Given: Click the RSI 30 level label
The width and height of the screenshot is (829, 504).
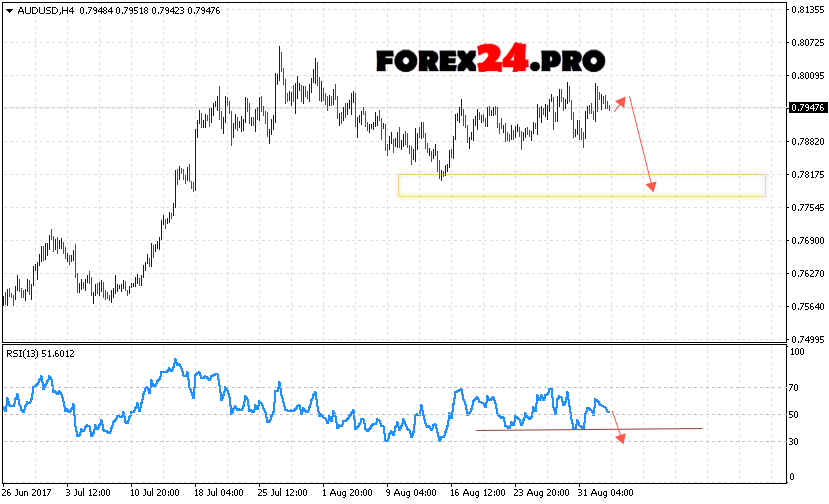Looking at the screenshot, I should [x=796, y=441].
